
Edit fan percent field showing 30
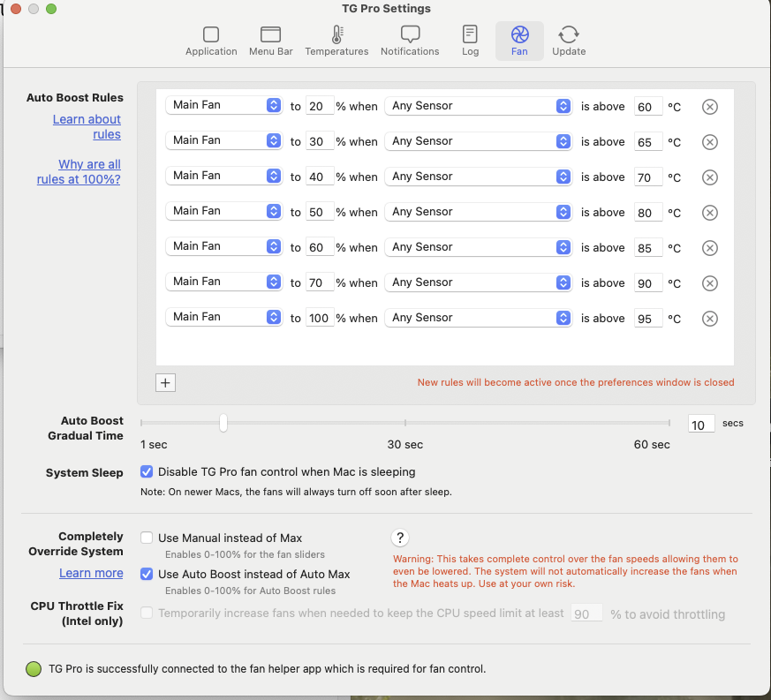(x=320, y=141)
